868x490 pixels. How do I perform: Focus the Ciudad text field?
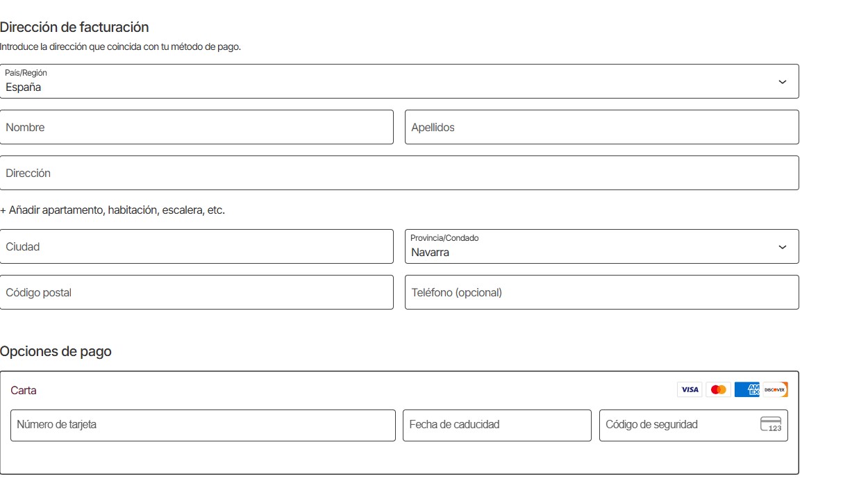tap(197, 246)
